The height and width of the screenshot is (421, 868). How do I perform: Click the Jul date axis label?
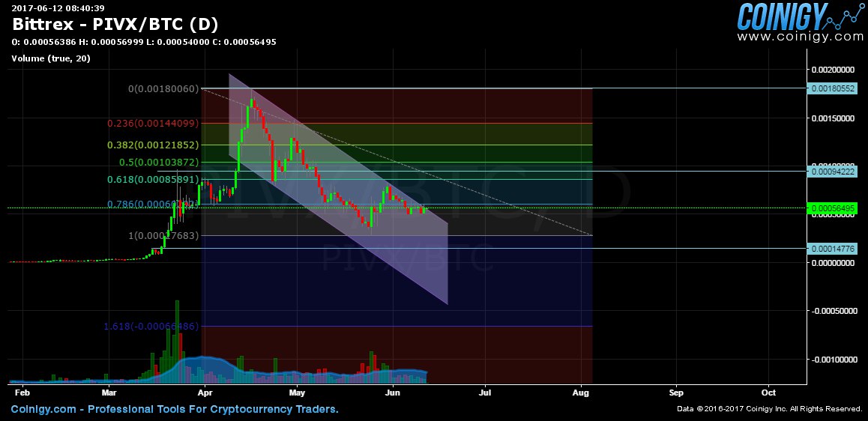point(486,393)
